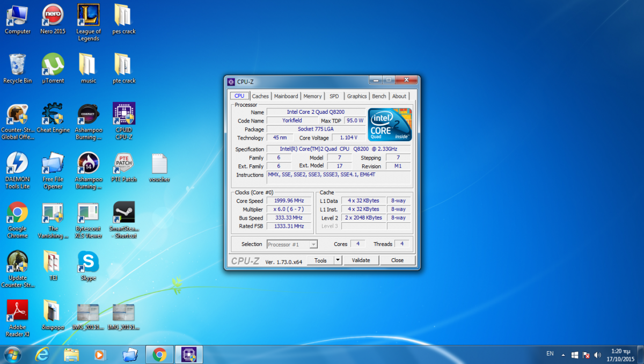Screen dimensions: 644x364
Task: Launch Nero 2015 from desktop
Action: [x=53, y=19]
